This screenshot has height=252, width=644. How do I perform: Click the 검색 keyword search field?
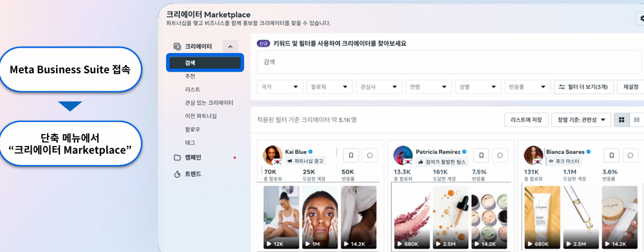447,62
